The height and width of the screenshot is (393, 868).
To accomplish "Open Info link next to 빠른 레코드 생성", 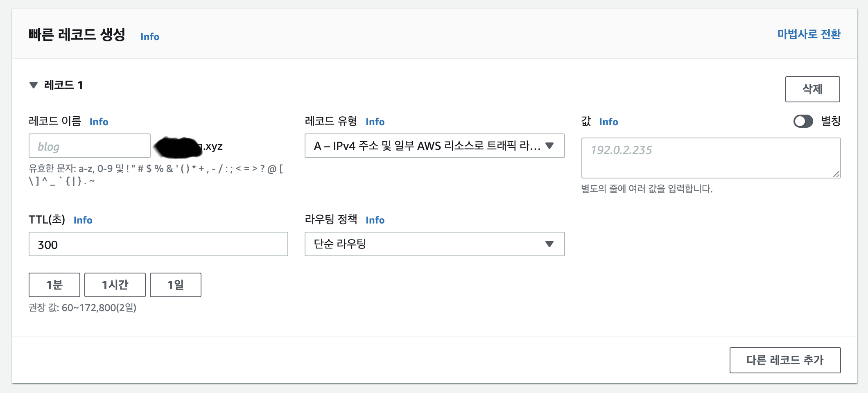I will pos(150,37).
